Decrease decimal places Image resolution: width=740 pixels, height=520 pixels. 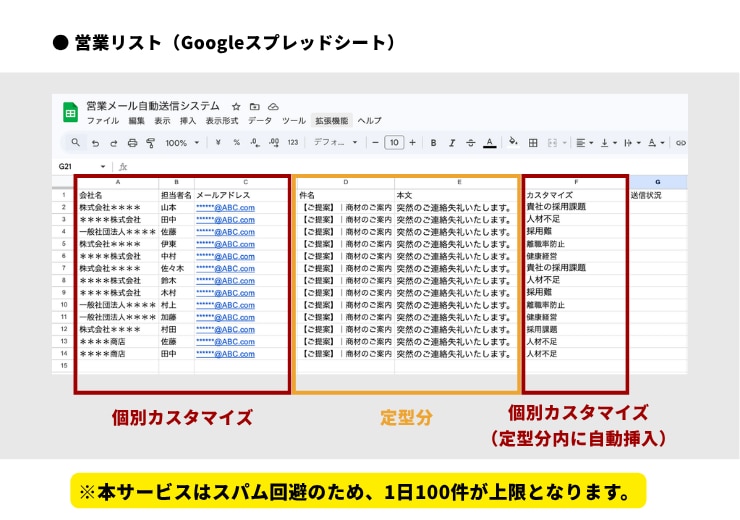click(x=255, y=142)
